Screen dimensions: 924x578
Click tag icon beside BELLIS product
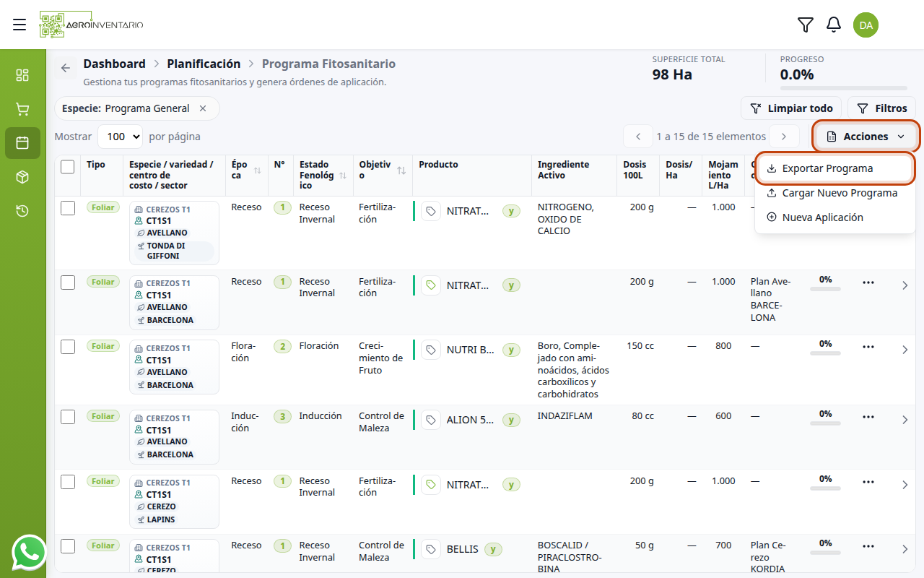[x=431, y=549]
